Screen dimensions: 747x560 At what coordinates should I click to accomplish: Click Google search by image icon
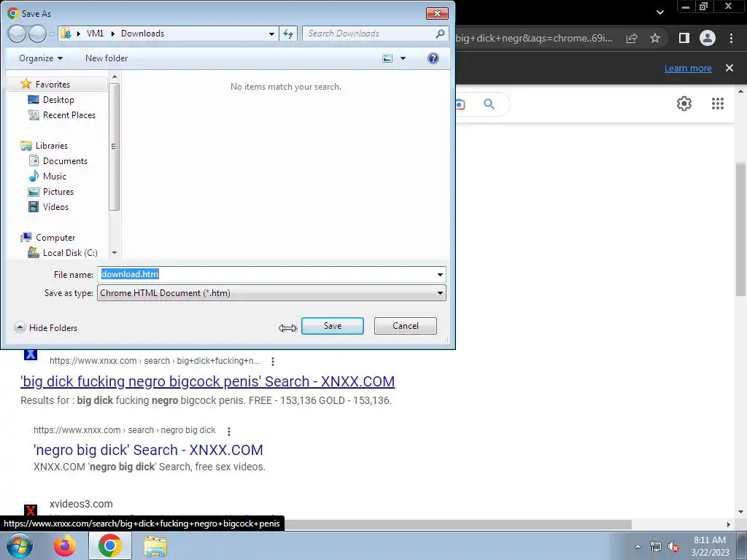460,104
